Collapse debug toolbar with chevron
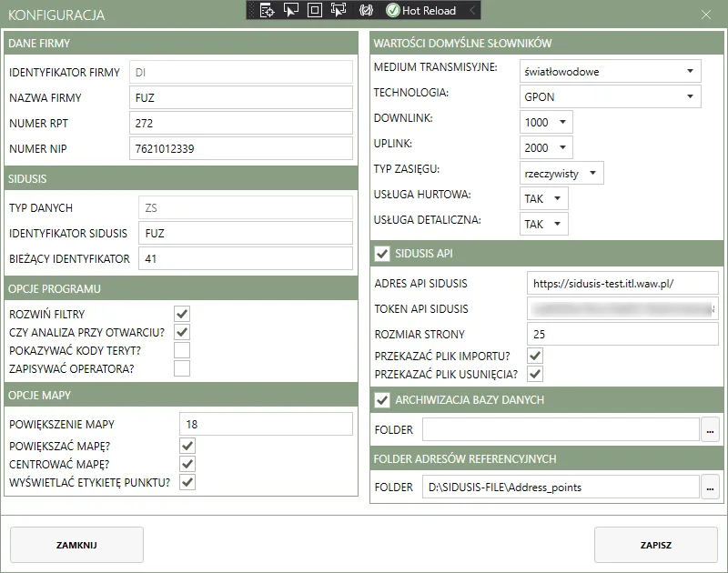 point(472,10)
